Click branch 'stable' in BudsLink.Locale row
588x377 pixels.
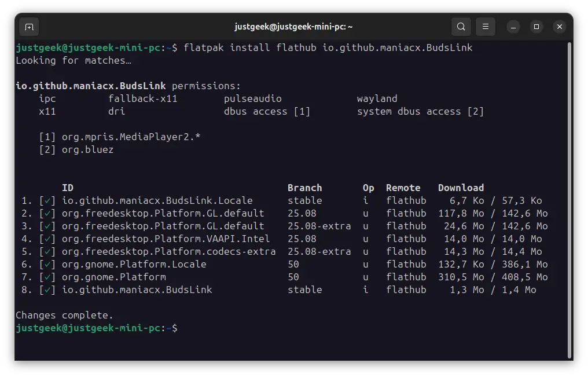[x=304, y=201]
